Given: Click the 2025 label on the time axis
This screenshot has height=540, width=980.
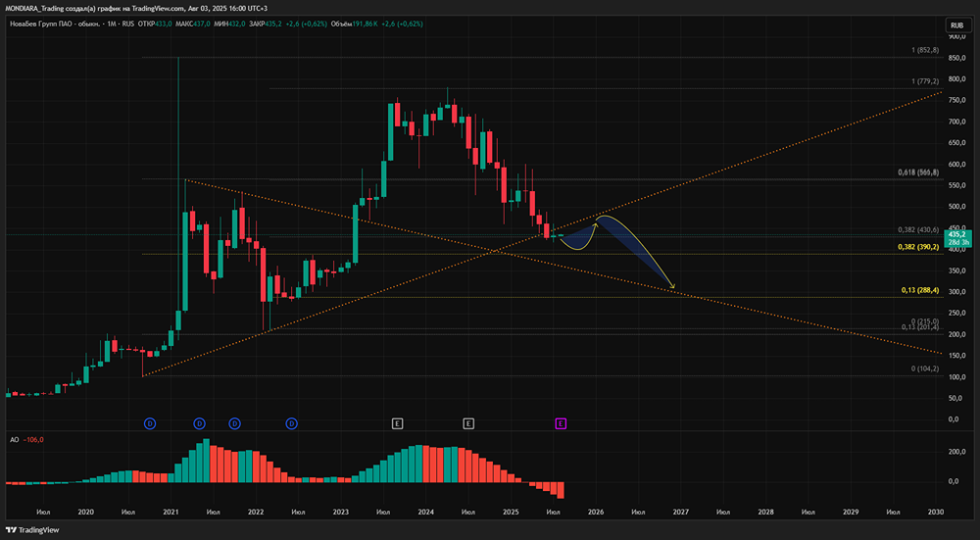Looking at the screenshot, I should pyautogui.click(x=511, y=512).
